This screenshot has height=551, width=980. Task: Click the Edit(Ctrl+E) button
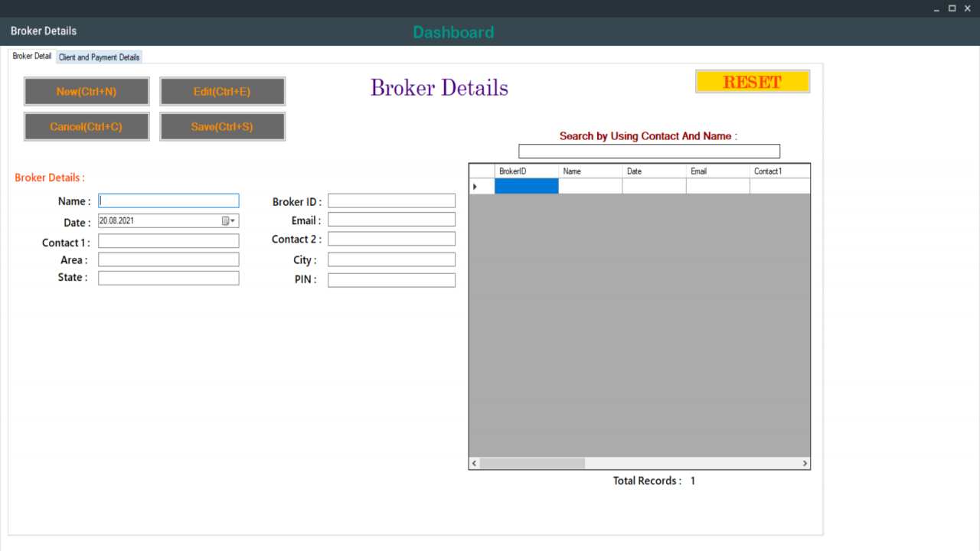coord(222,91)
